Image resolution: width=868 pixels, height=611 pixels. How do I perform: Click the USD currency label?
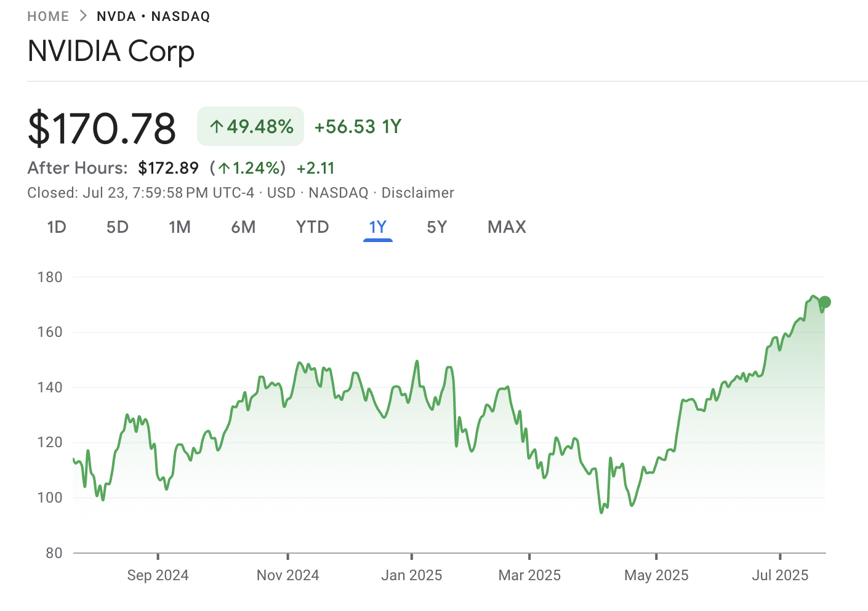click(281, 193)
